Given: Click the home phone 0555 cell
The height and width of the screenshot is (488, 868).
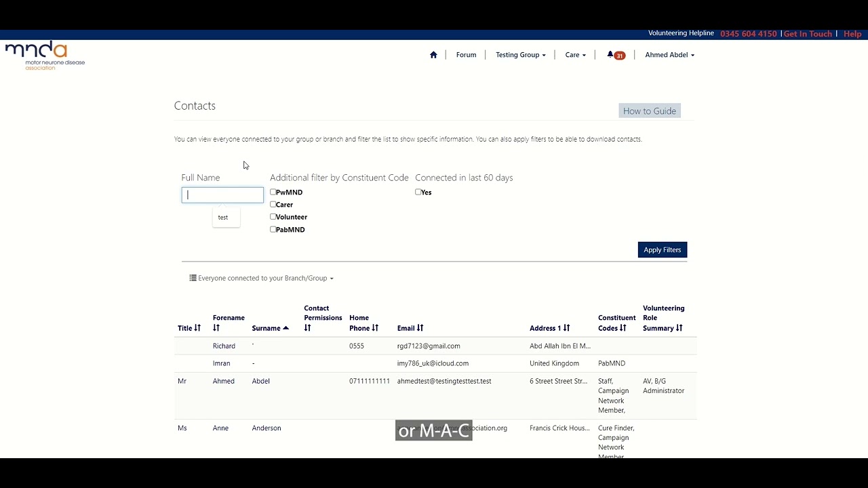Looking at the screenshot, I should [x=357, y=346].
